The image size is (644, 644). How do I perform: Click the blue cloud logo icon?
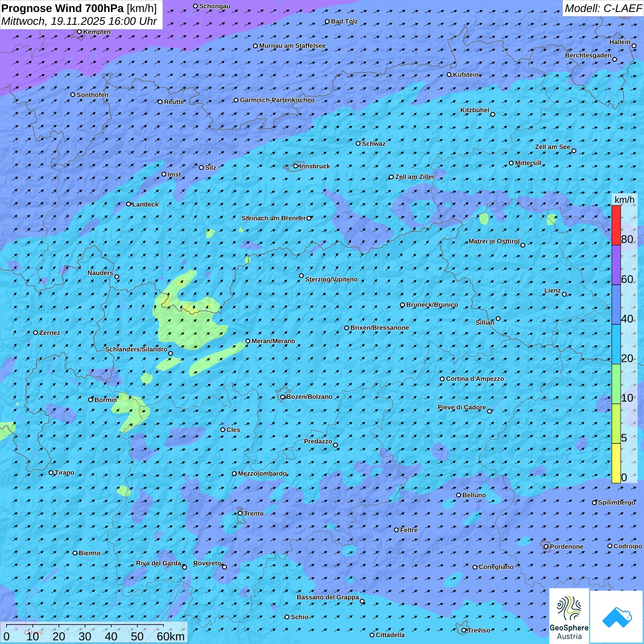click(x=617, y=617)
